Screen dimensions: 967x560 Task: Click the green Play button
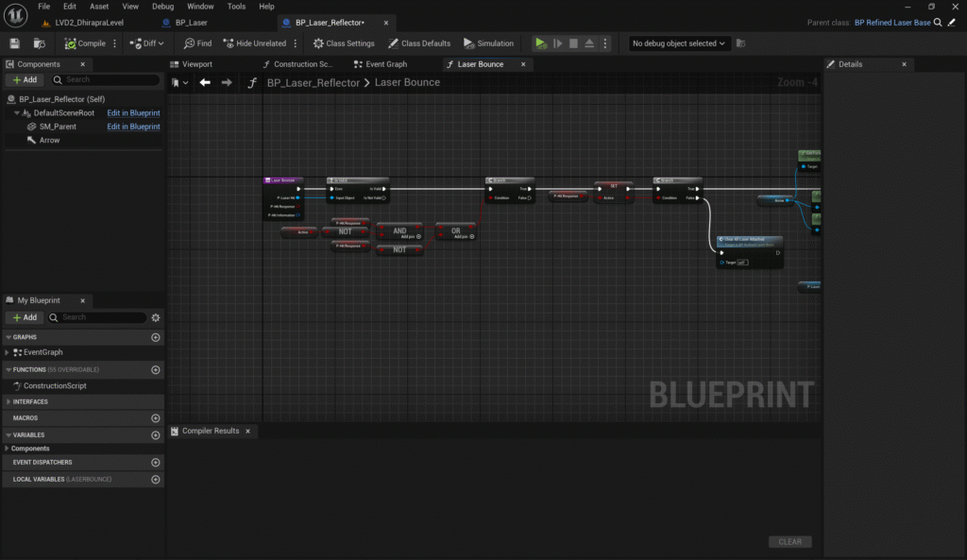(x=541, y=43)
